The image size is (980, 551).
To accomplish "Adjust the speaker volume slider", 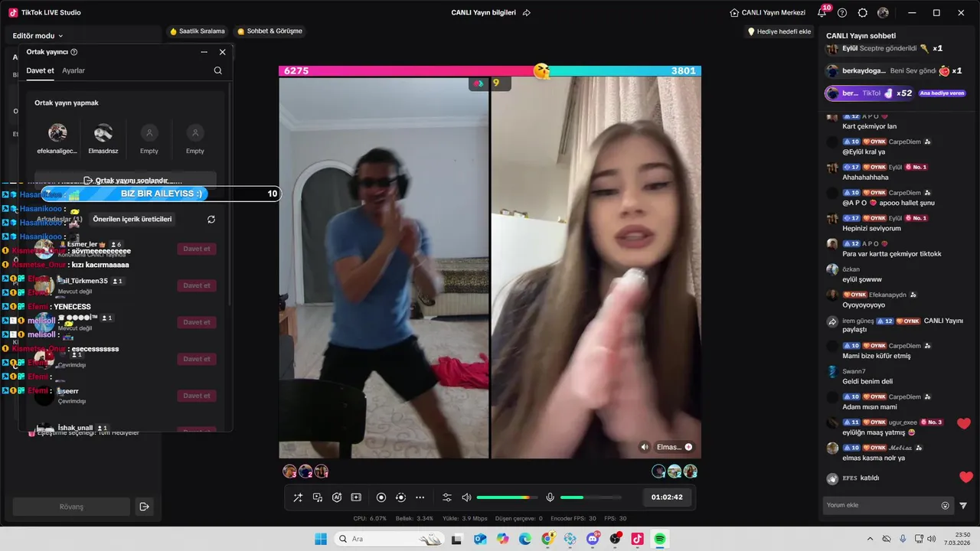I will click(x=507, y=497).
